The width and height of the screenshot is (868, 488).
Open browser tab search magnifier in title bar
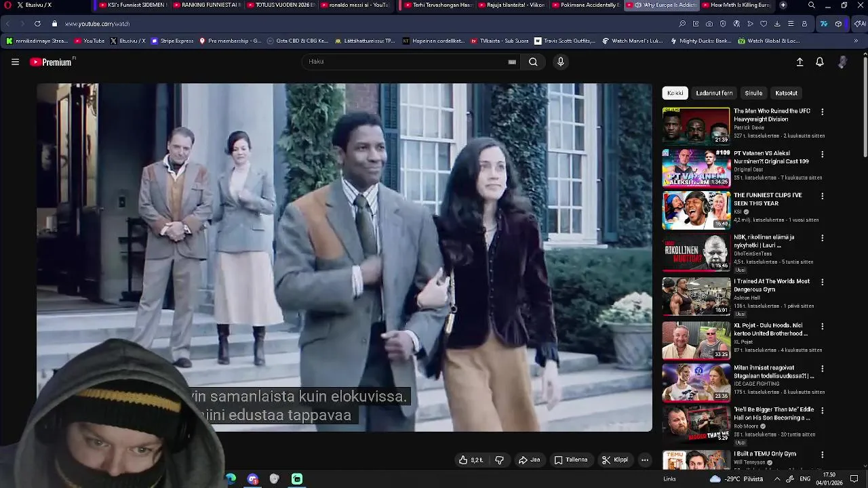click(812, 5)
